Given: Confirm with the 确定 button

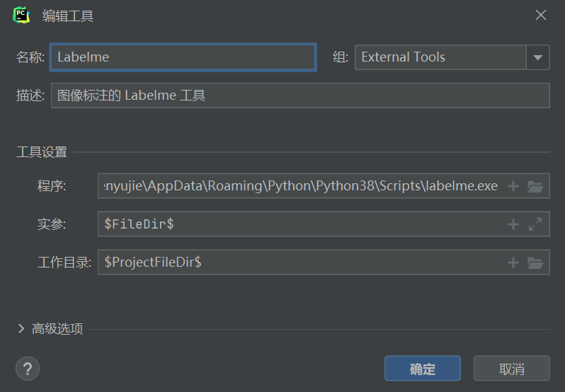Looking at the screenshot, I should click(422, 369).
